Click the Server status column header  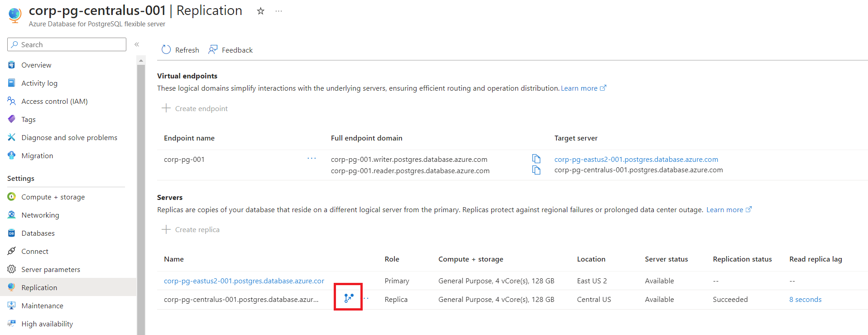667,259
